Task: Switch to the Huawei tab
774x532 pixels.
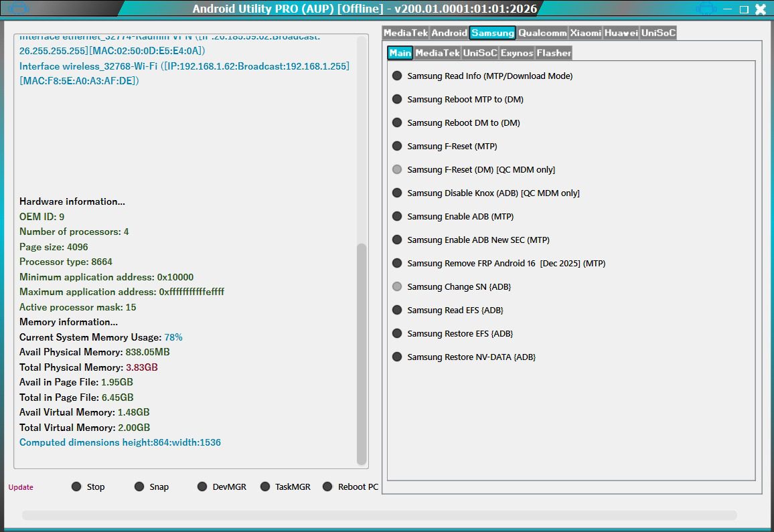Action: 621,33
